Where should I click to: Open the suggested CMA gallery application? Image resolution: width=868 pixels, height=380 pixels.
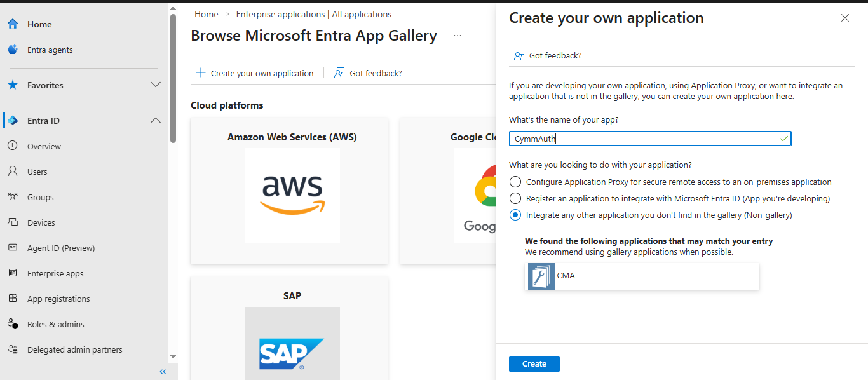(642, 276)
